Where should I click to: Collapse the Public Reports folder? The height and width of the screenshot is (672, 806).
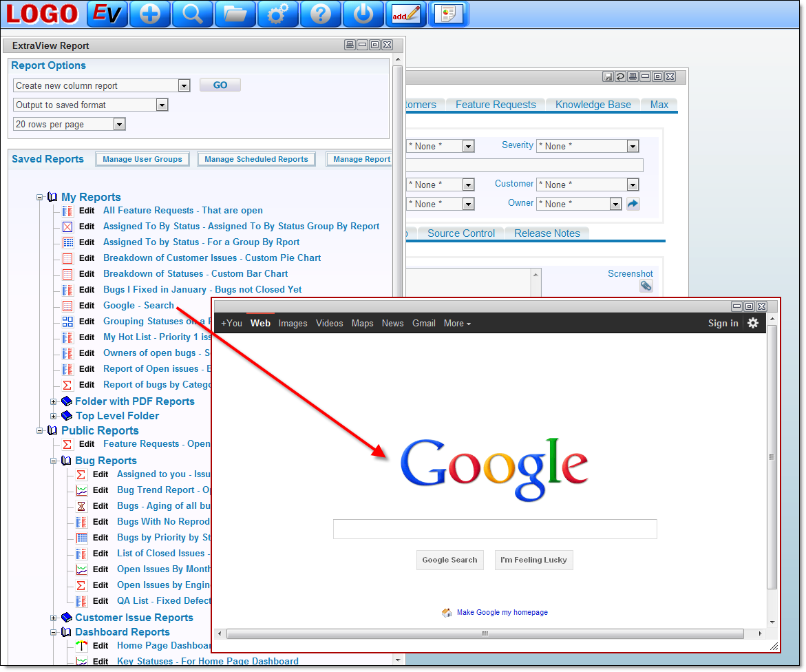[x=40, y=430]
